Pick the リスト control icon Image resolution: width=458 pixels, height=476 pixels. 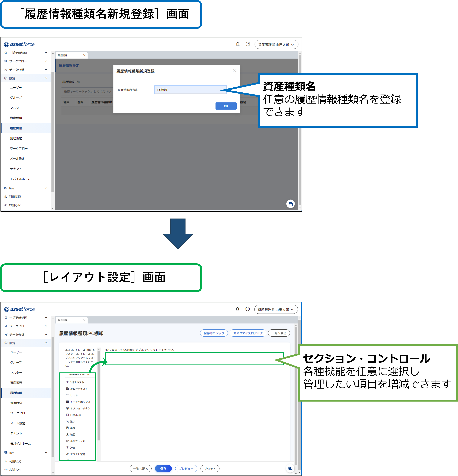(67, 395)
